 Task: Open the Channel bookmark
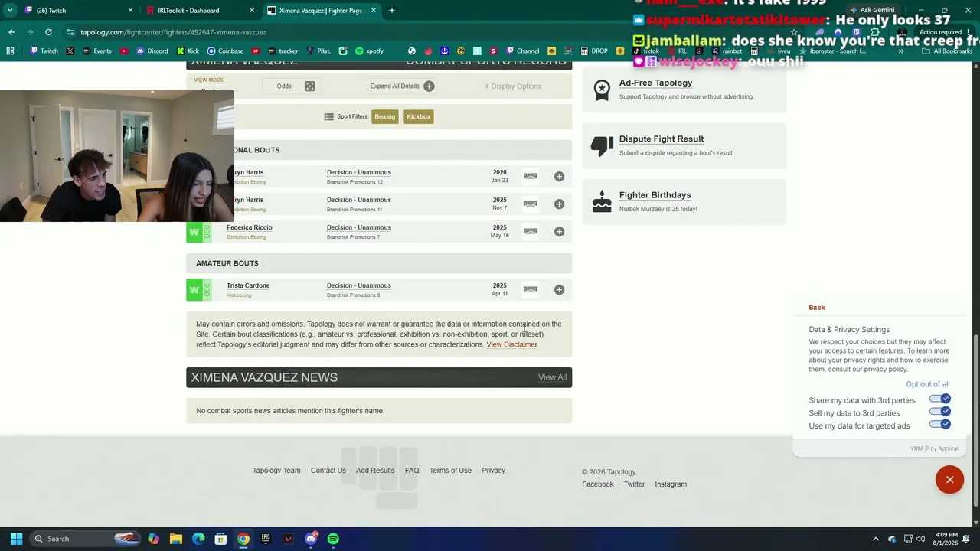[522, 51]
